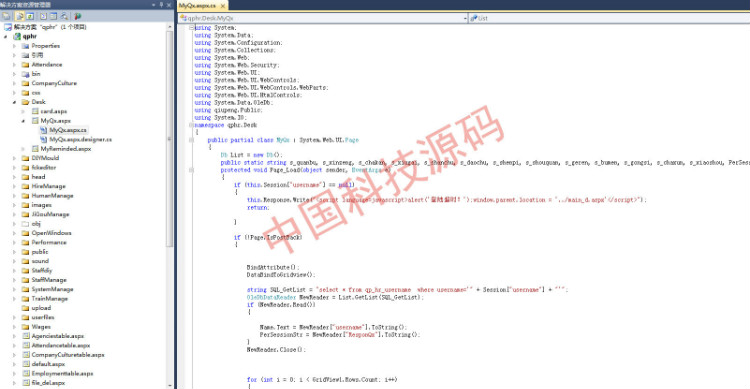Collapse the using directives code region

coord(192,28)
